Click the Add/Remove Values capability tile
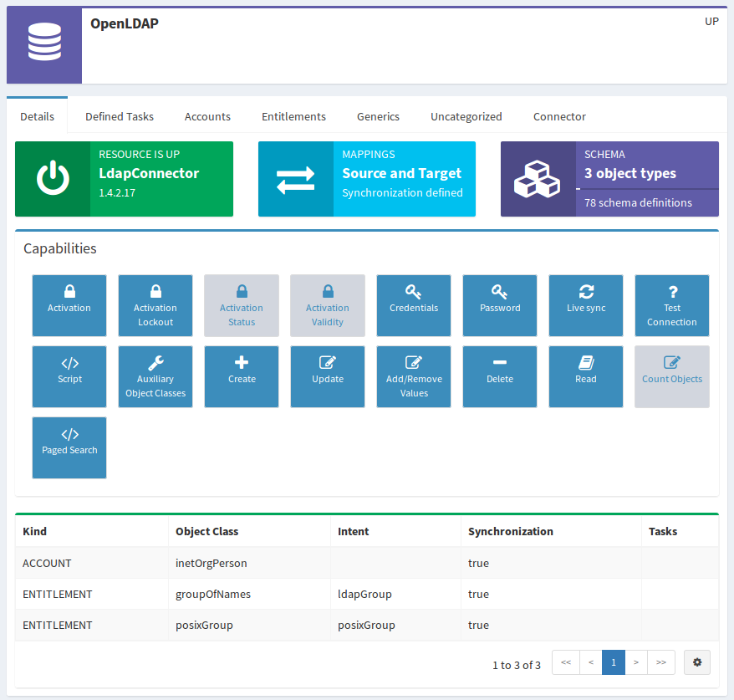This screenshot has width=734, height=700. click(x=413, y=376)
